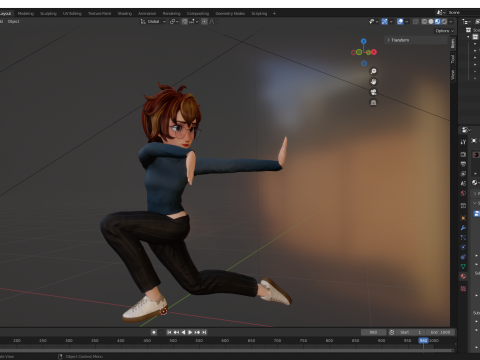Toggle perspective/orthographic view icon
This screenshot has width=480, height=360.
pyautogui.click(x=373, y=103)
